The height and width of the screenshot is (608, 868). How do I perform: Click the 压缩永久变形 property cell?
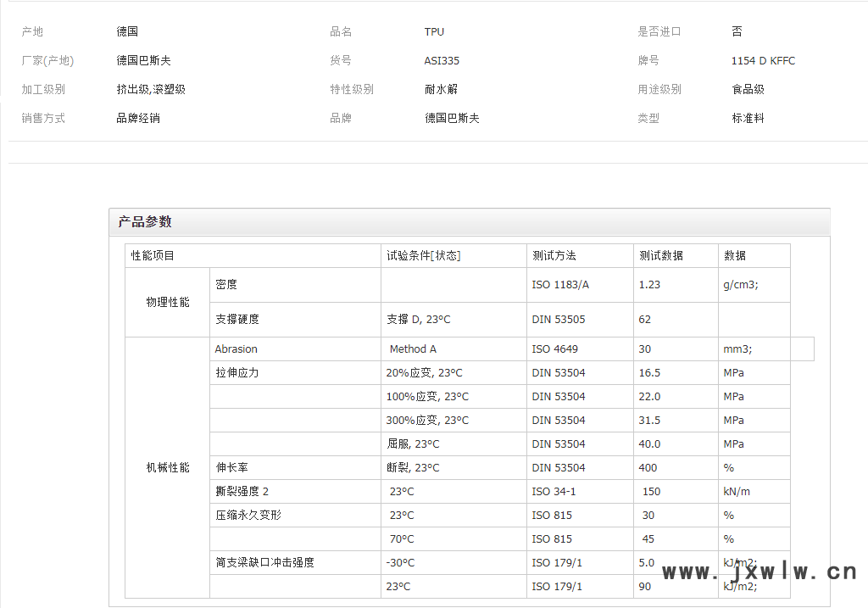coord(248,516)
